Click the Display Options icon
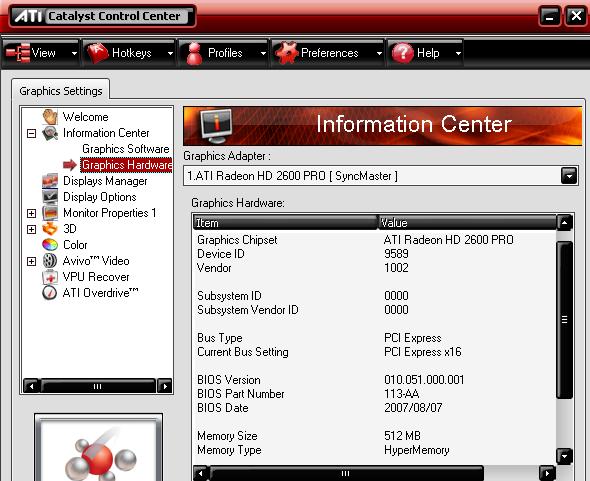590x481 pixels. coord(50,197)
